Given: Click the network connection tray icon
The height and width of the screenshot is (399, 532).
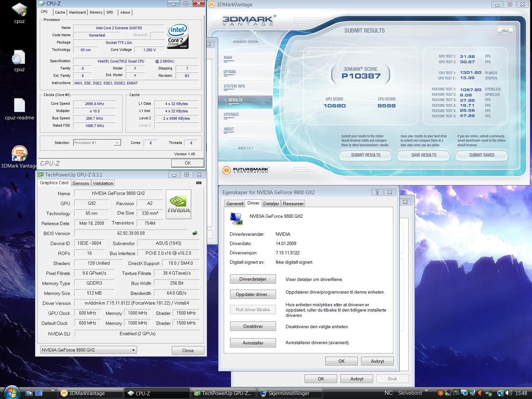Looking at the screenshot, I should pos(500,393).
